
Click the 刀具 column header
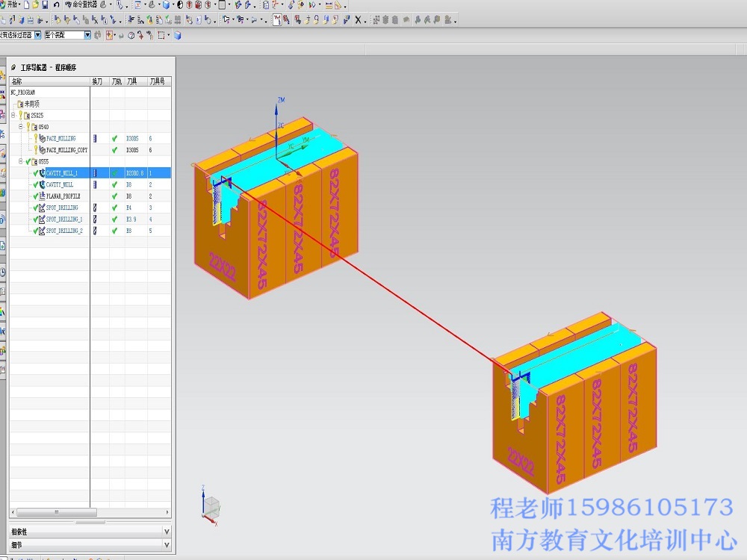[x=136, y=81]
